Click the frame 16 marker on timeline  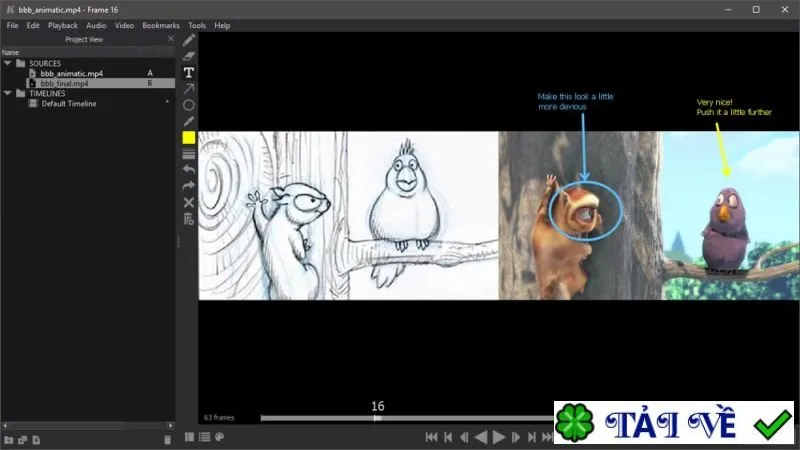click(x=377, y=418)
